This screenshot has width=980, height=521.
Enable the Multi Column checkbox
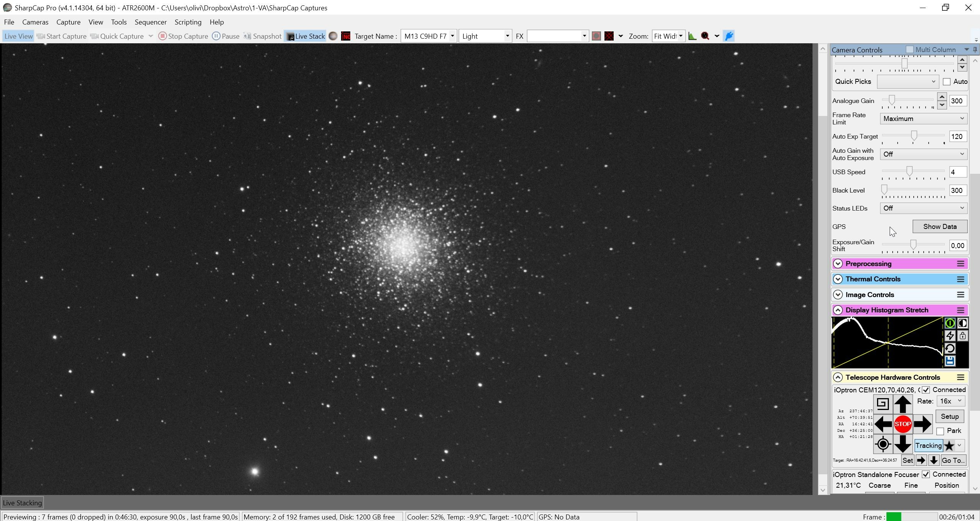pyautogui.click(x=910, y=49)
